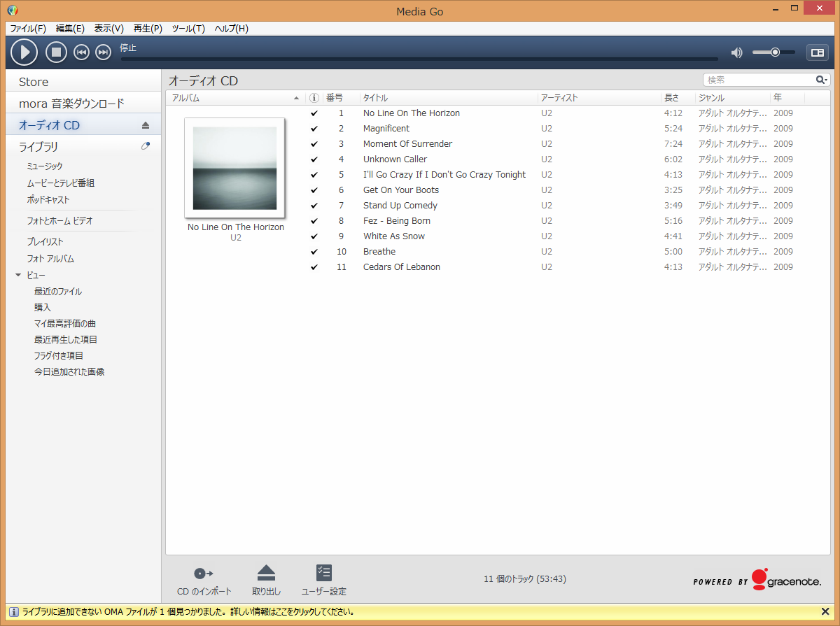
Task: Dismiss the yellow notification bar
Action: tap(825, 612)
